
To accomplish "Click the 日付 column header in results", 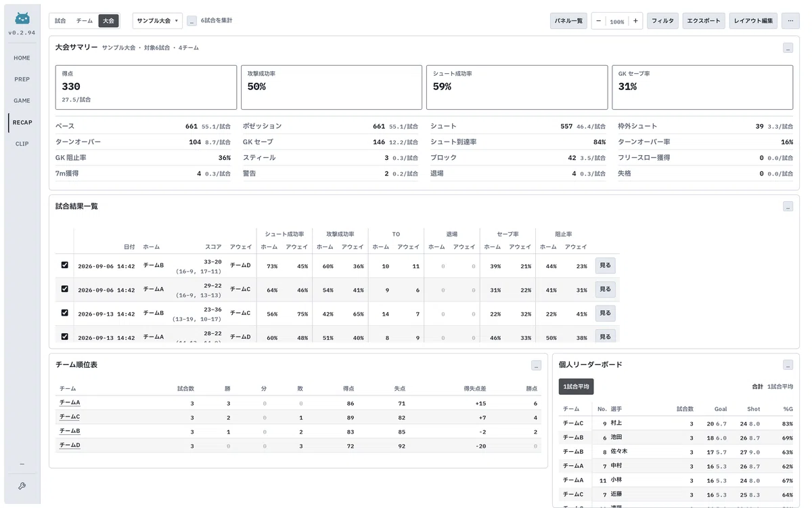I will coord(129,247).
